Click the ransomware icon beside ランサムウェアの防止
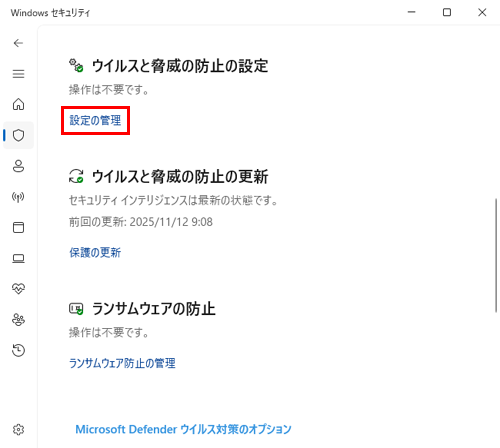This screenshot has width=500, height=448. tap(76, 309)
